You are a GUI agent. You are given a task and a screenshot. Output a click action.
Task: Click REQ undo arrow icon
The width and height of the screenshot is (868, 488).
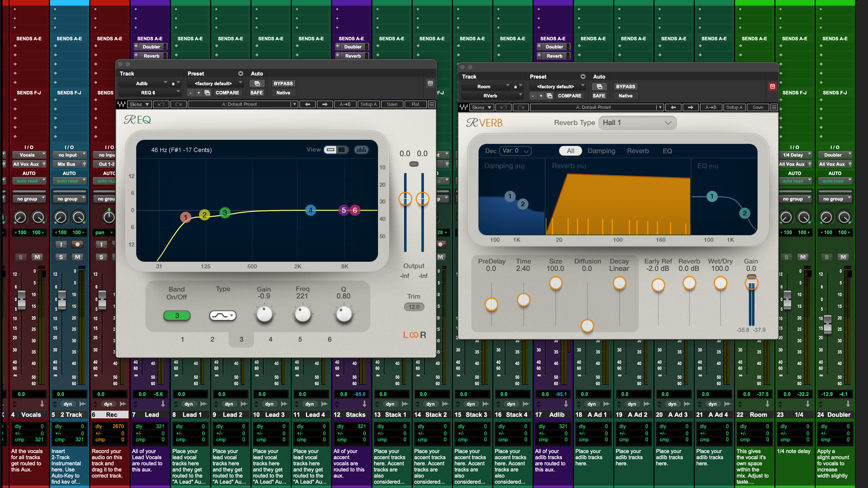click(x=161, y=104)
